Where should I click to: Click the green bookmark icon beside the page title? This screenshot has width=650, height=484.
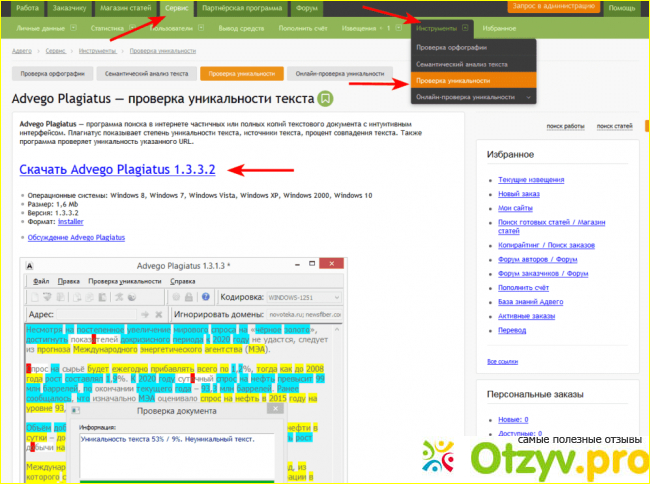pyautogui.click(x=325, y=99)
